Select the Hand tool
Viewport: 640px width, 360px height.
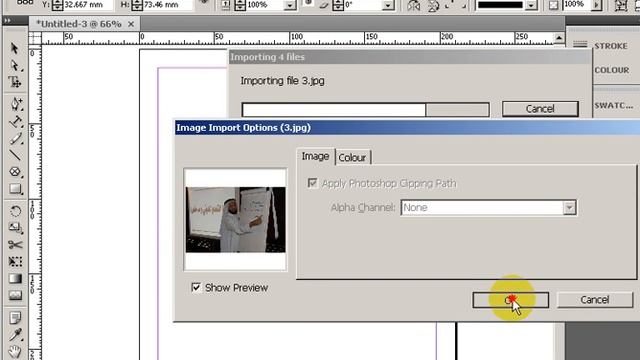(16, 351)
